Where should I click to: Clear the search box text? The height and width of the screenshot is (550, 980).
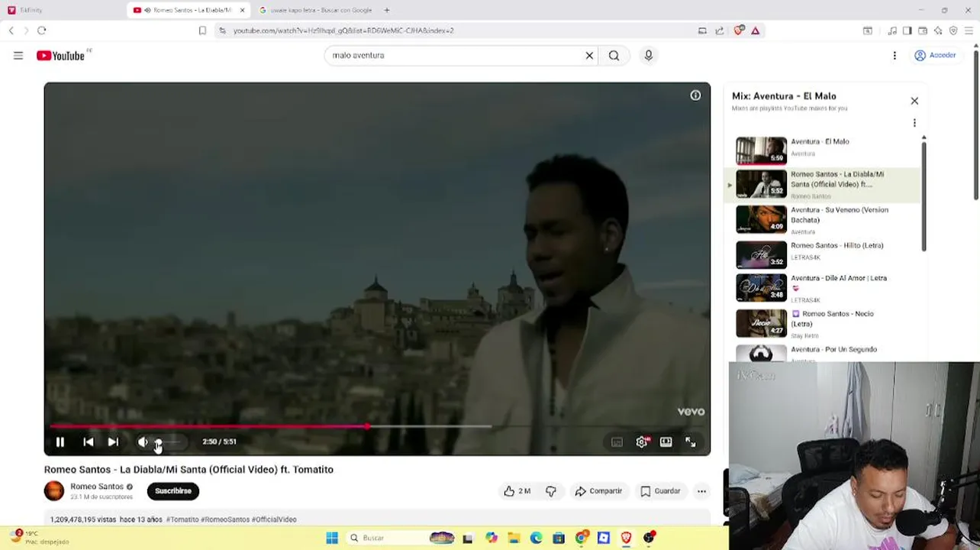589,56
